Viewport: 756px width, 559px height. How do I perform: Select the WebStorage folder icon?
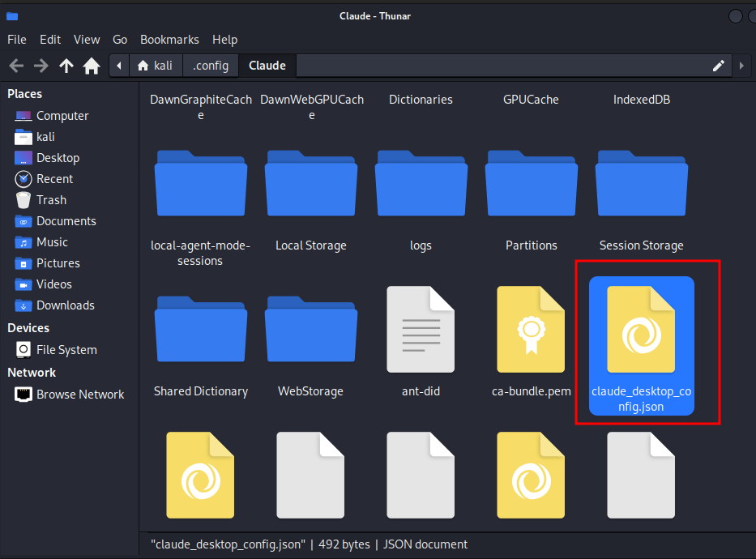click(x=311, y=329)
